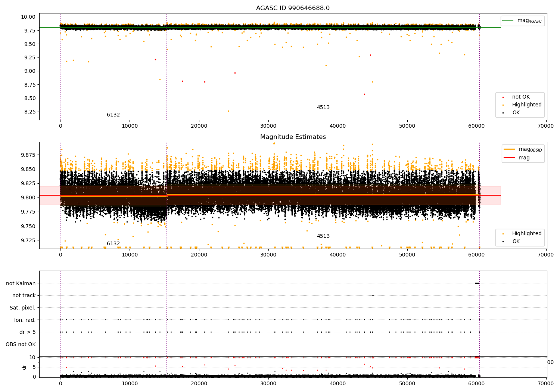Click the 6132 obsid label in Magnitude Estimates plot
This screenshot has width=560, height=392.
pos(113,244)
